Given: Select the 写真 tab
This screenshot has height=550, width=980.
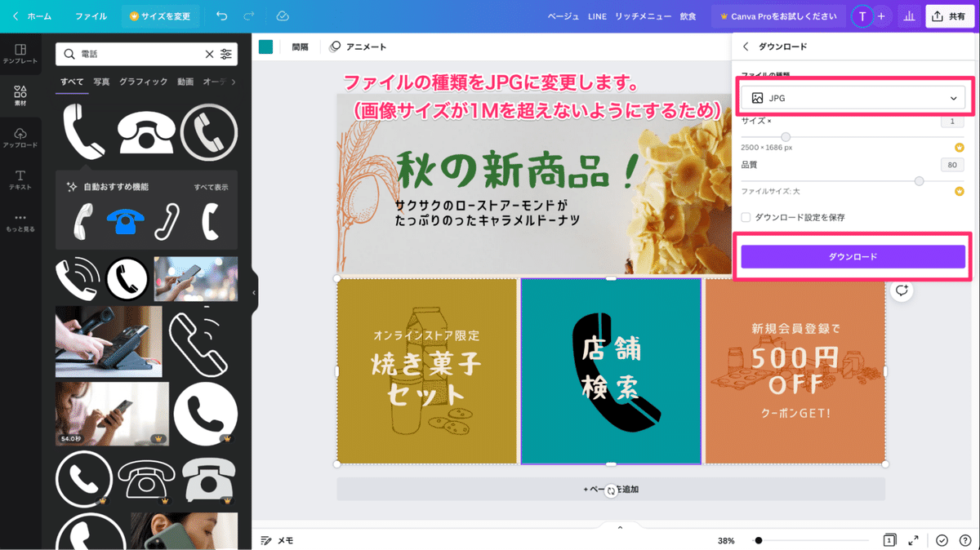Looking at the screenshot, I should tap(101, 82).
